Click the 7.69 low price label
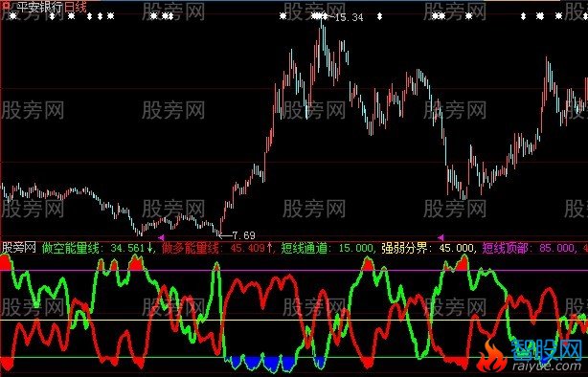 244,235
